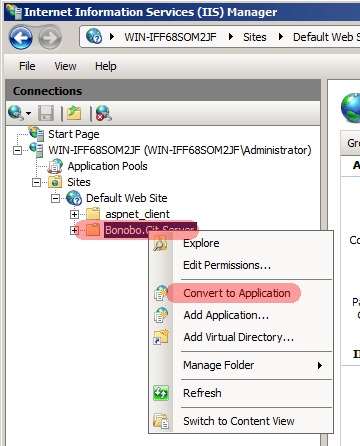This screenshot has height=446, width=360.
Task: Collapse the Sites tree node
Action: [36, 182]
